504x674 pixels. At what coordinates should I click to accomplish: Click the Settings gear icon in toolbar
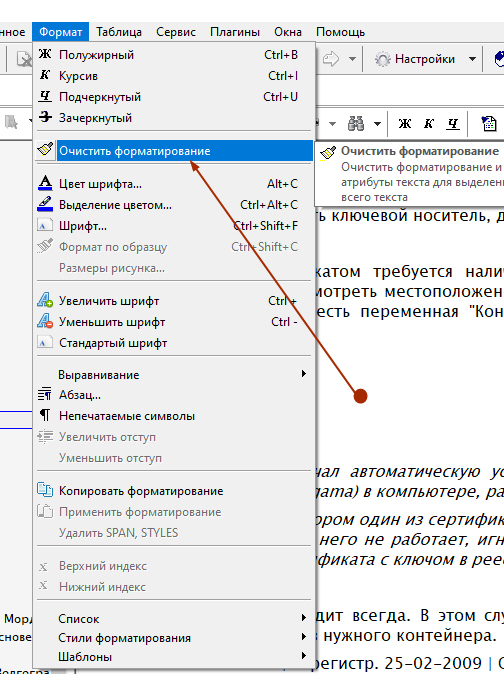pos(382,59)
